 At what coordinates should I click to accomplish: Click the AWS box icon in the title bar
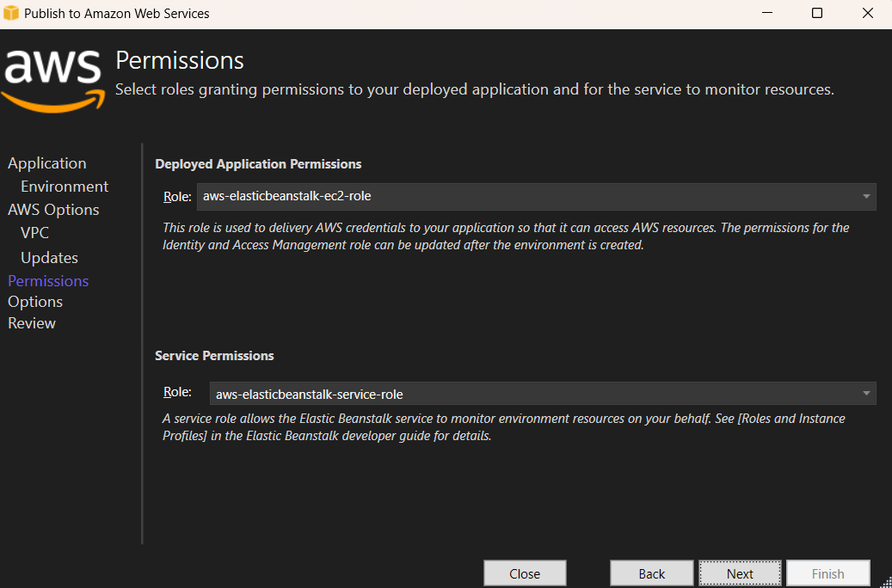point(11,13)
